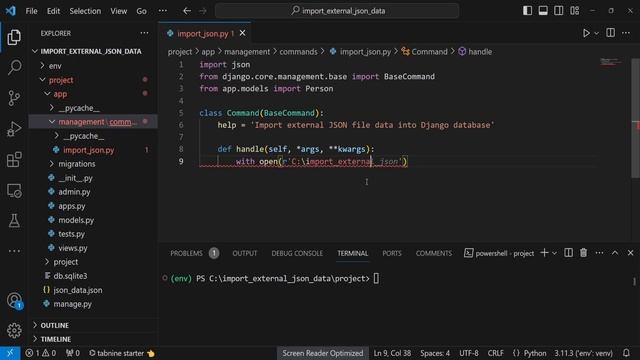
Task: Expand the env folder
Action: [42, 65]
